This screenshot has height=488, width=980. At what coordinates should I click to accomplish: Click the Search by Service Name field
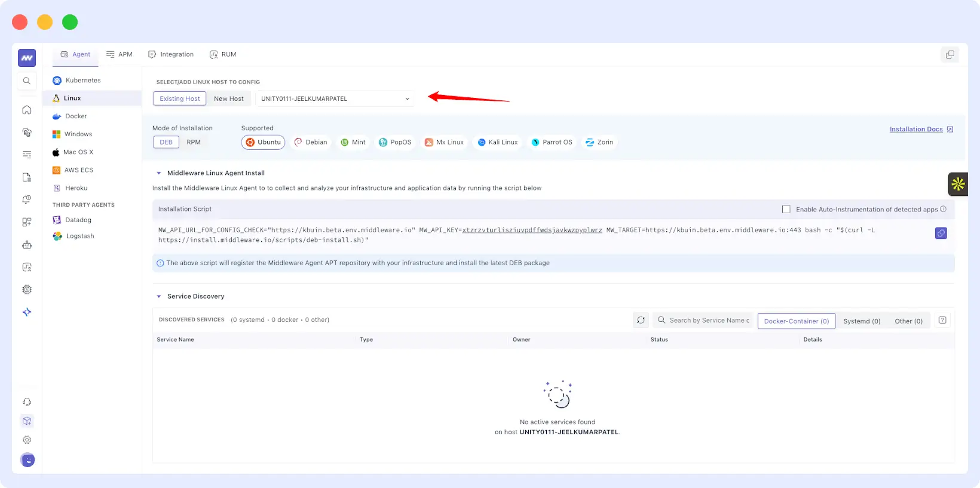point(708,321)
